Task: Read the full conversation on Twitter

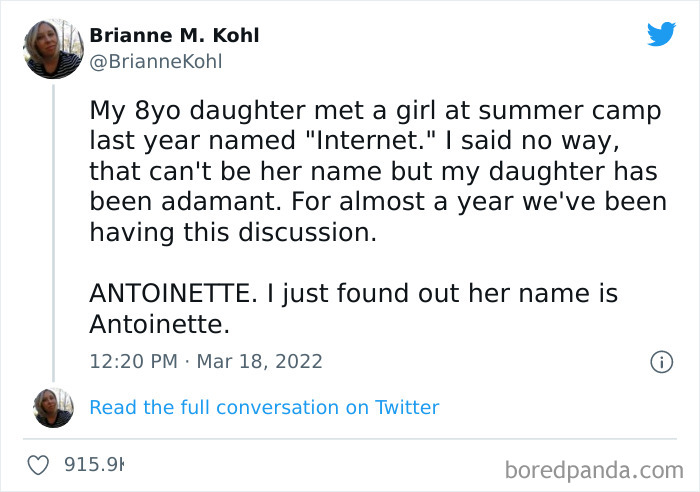Action: [264, 407]
